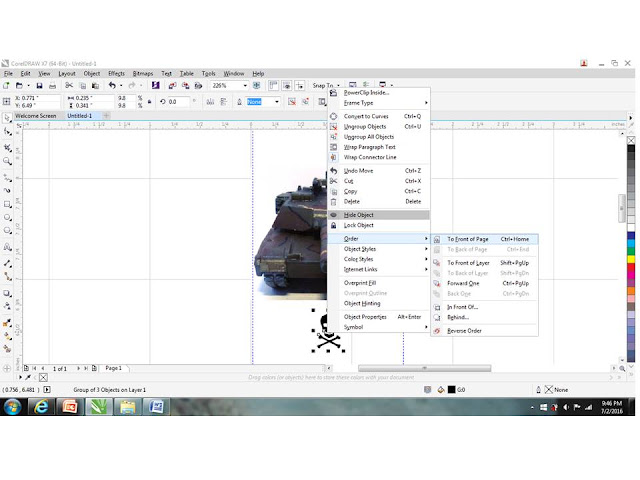Select the Connector tool

[7, 276]
